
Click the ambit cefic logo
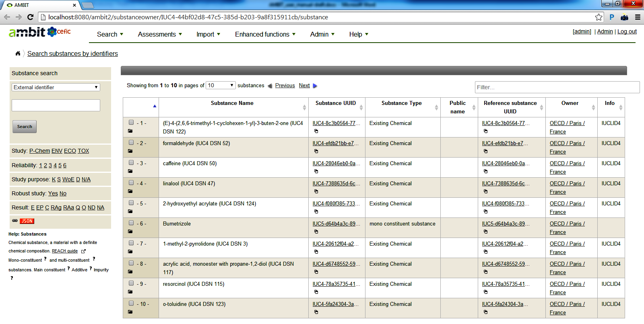pyautogui.click(x=39, y=32)
